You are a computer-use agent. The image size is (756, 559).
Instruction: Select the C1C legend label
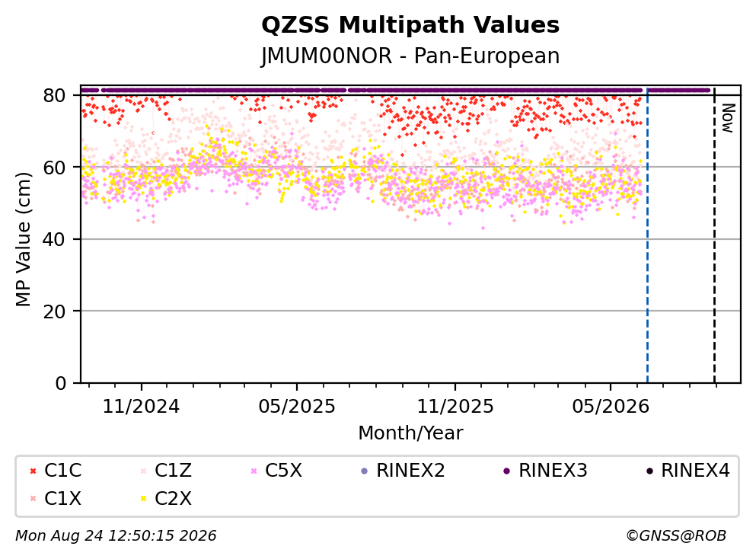coord(62,471)
